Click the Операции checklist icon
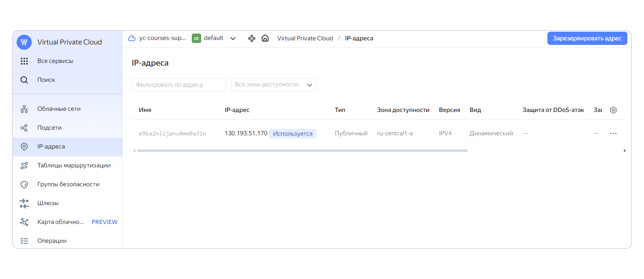This screenshot has height=279, width=644. pyautogui.click(x=24, y=241)
